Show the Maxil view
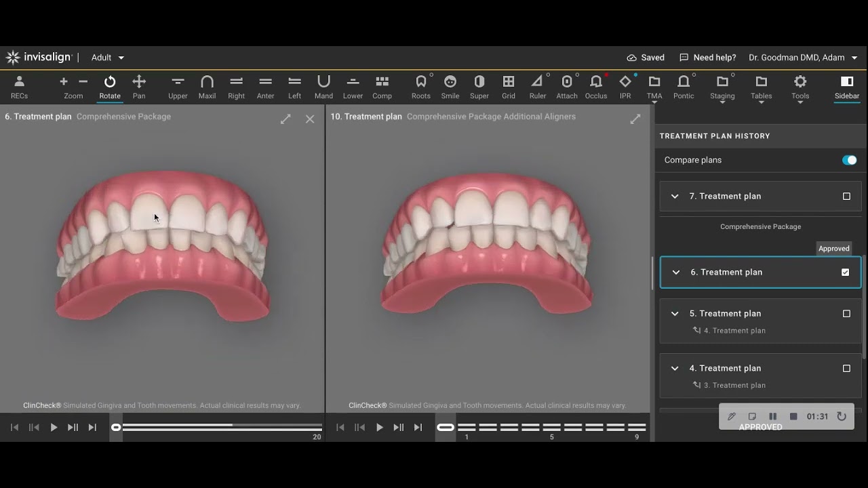The width and height of the screenshot is (868, 488). point(207,87)
